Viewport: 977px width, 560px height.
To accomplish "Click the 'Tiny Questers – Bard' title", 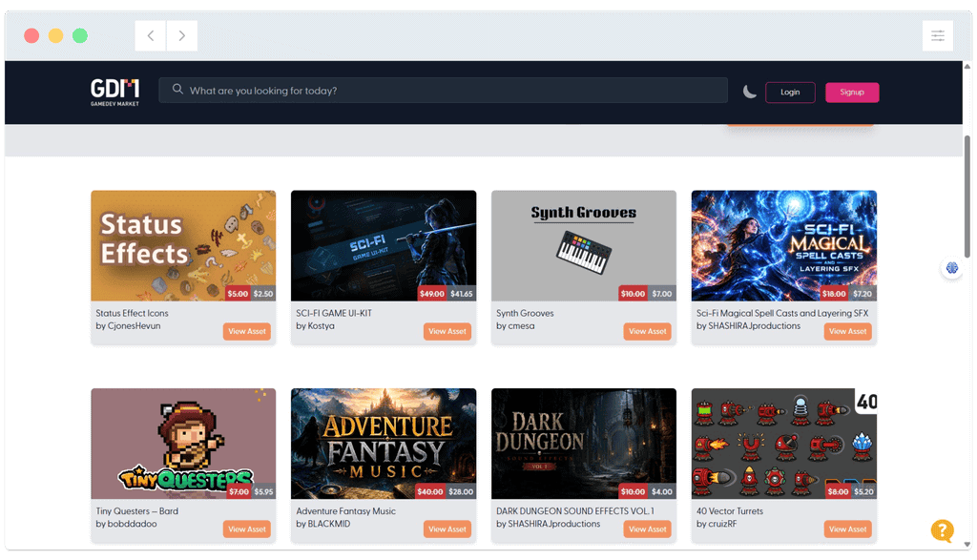I will click(x=137, y=511).
